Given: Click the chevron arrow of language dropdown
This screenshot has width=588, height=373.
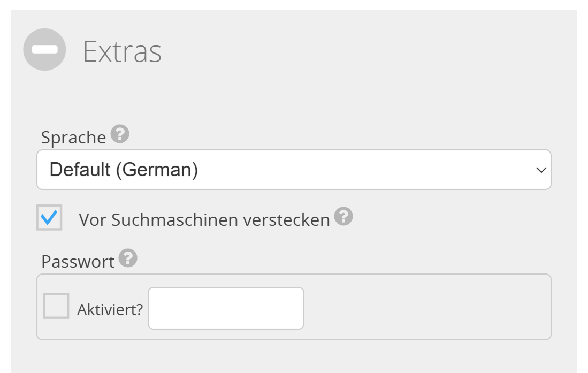Looking at the screenshot, I should tap(541, 170).
